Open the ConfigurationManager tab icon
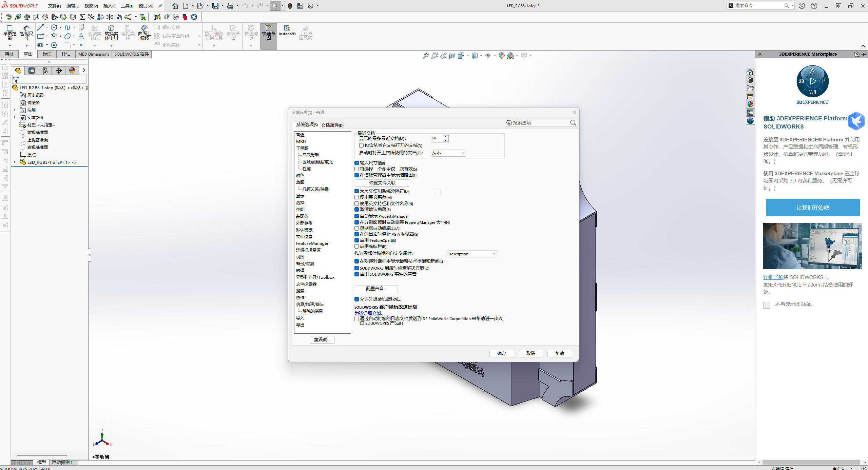Viewport: 868px width, 470px height. (45, 71)
